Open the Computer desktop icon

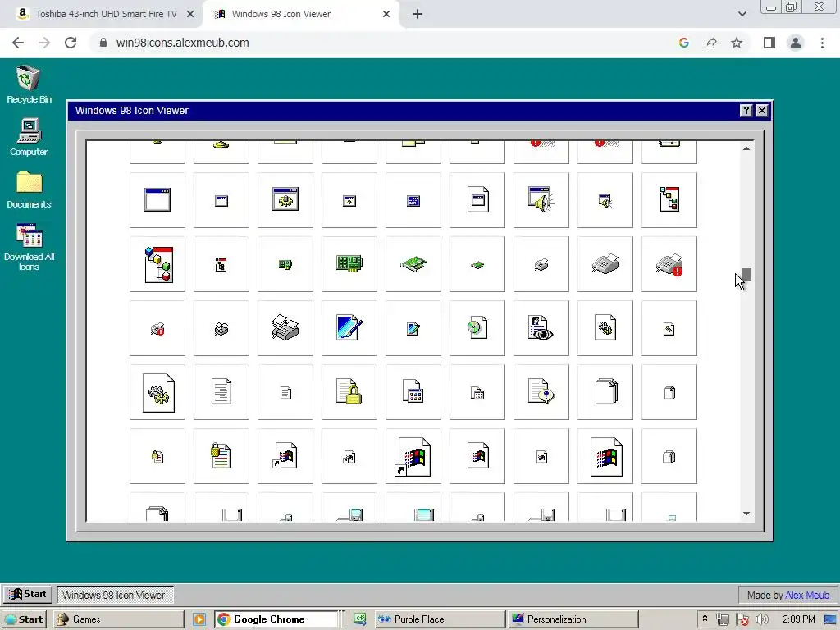tap(29, 137)
